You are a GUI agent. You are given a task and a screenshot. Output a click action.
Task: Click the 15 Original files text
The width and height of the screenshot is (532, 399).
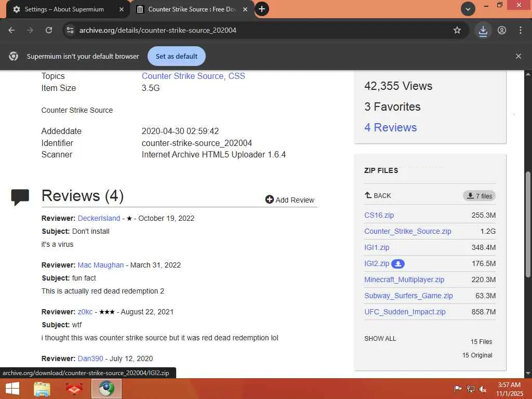477,355
